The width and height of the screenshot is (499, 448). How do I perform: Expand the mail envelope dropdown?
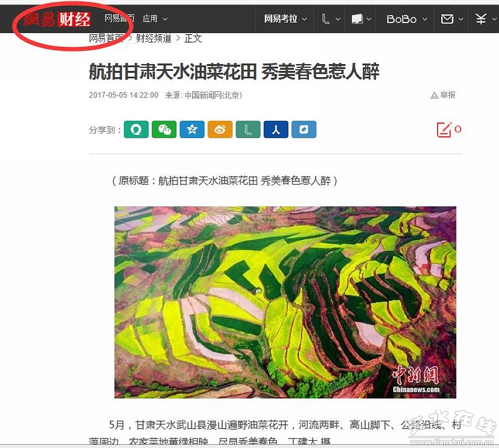[x=452, y=19]
